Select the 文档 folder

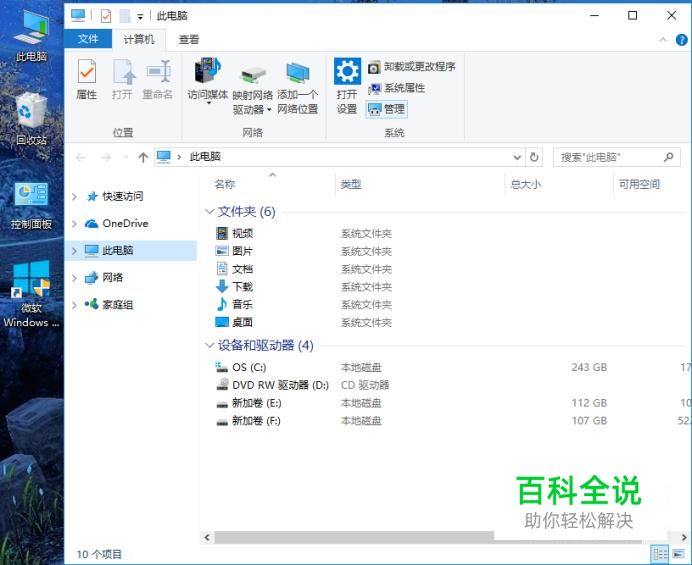pos(234,269)
